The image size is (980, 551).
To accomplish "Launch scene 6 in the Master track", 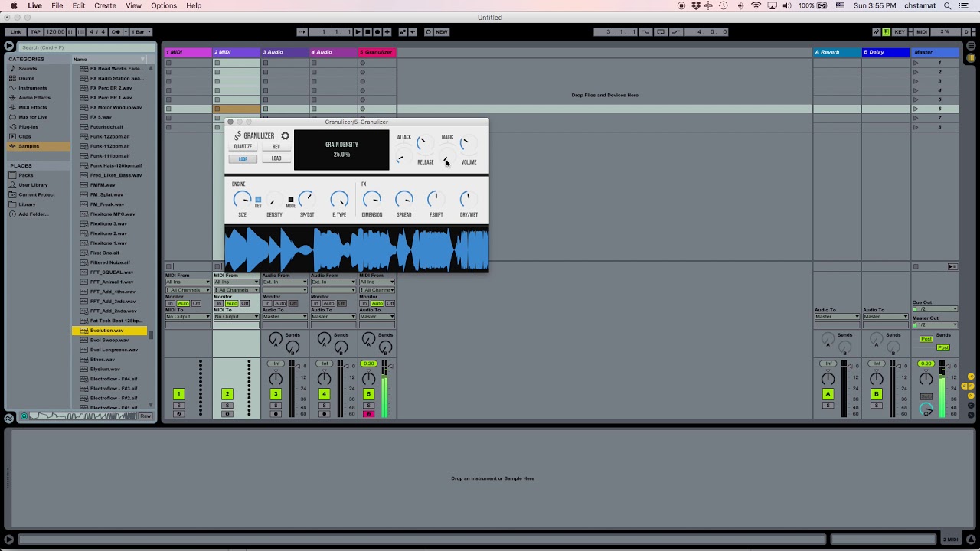I will click(916, 109).
